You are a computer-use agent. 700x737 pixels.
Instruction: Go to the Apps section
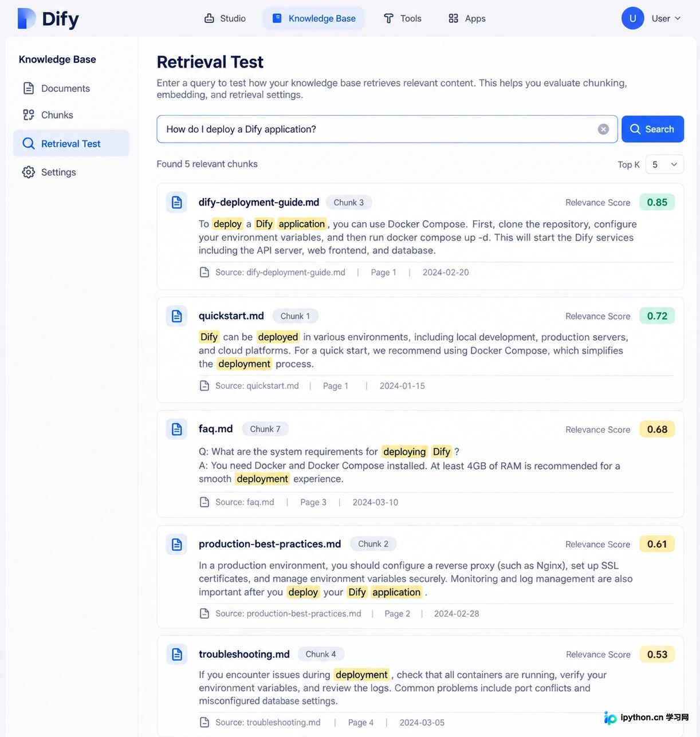point(467,18)
